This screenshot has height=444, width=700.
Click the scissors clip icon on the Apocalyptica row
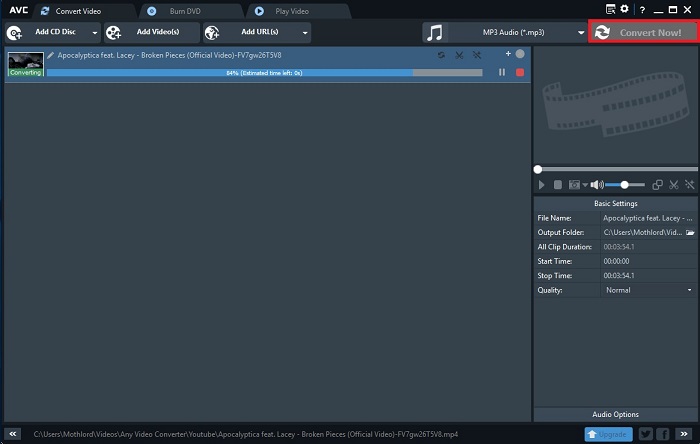pyautogui.click(x=459, y=55)
